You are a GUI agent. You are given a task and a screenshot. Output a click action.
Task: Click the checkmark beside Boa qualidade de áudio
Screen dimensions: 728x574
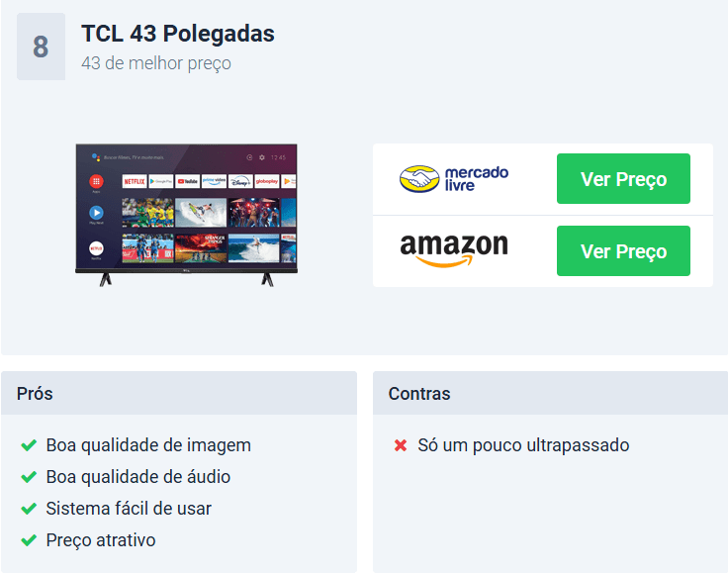[29, 477]
